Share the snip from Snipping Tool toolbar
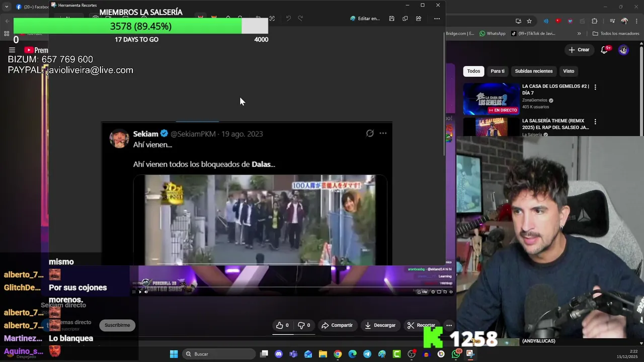This screenshot has width=644, height=362. 419,19
